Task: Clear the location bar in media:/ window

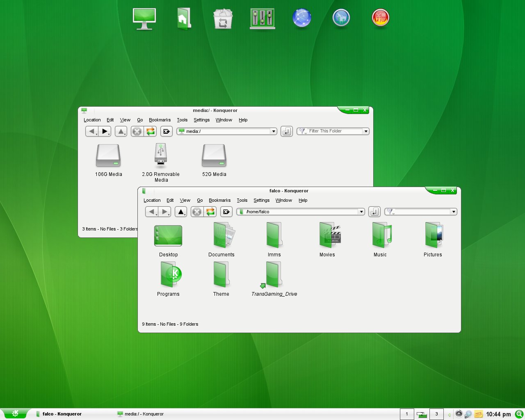Action: 167,131
